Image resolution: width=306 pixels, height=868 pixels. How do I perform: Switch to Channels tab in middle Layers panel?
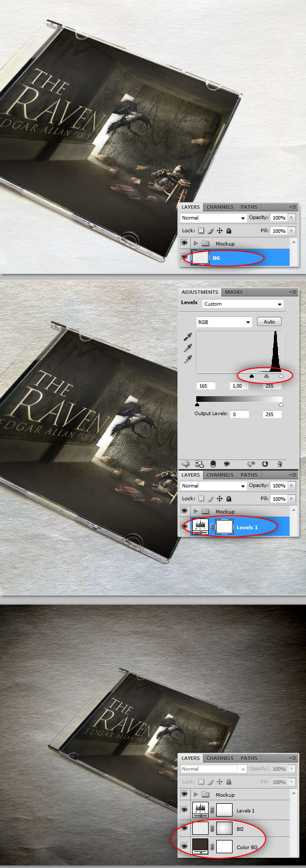pos(220,475)
